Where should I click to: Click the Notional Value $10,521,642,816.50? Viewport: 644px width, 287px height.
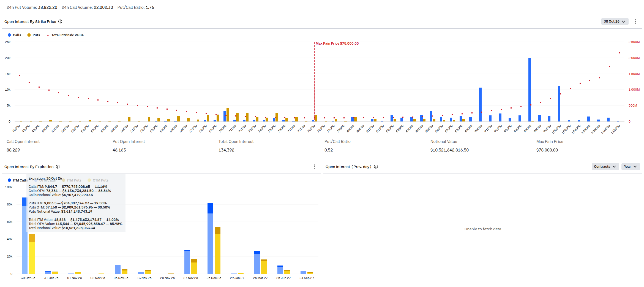(449, 150)
